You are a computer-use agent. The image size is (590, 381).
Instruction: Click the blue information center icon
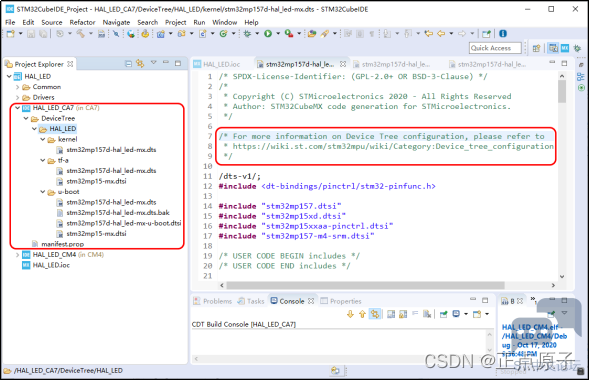(x=503, y=34)
